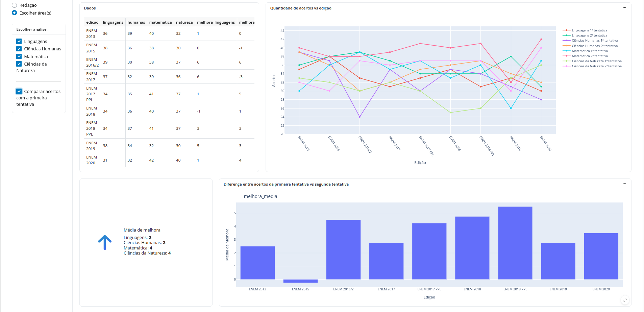
Task: Click the negative ENEM 2015 bar
Action: click(300, 281)
